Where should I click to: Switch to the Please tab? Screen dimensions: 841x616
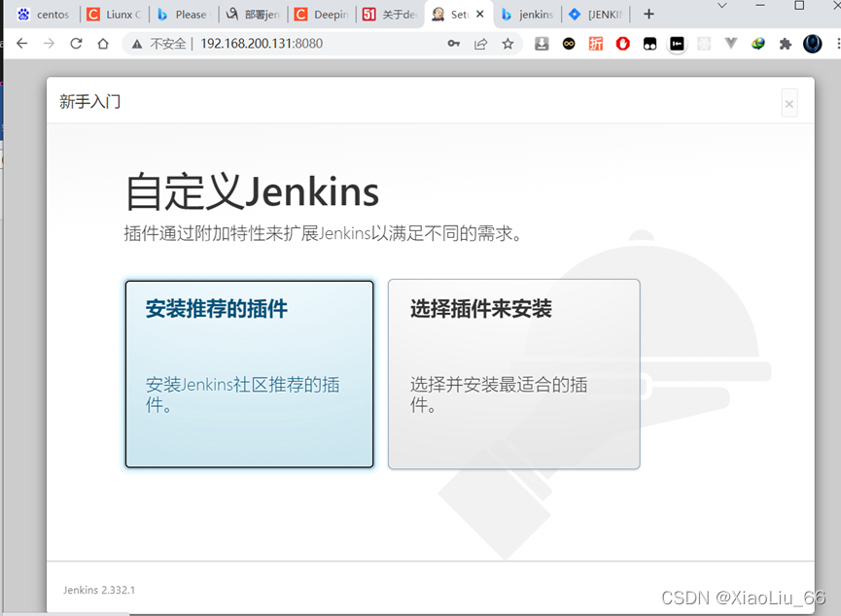coord(184,15)
